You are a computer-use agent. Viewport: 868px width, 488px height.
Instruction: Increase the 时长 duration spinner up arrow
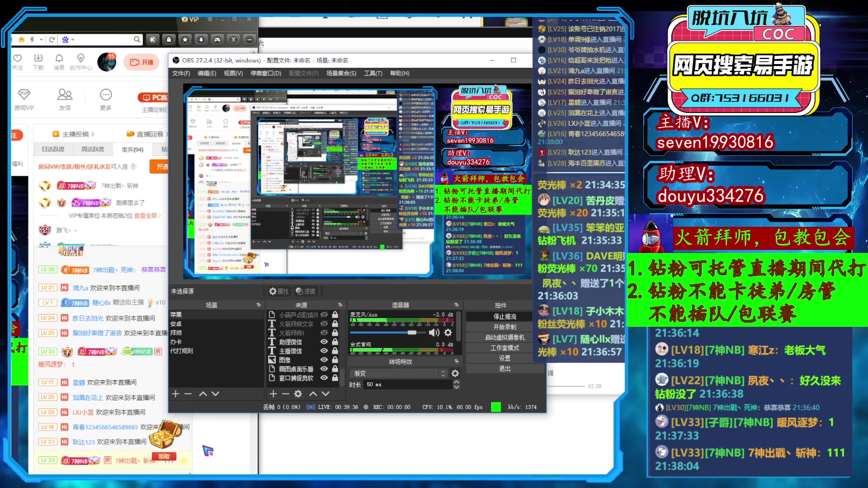[457, 382]
